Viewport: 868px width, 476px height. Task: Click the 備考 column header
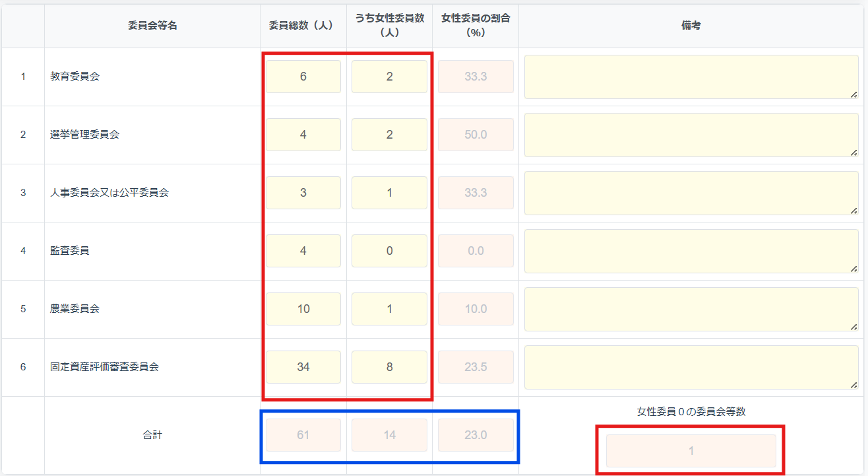click(691, 26)
